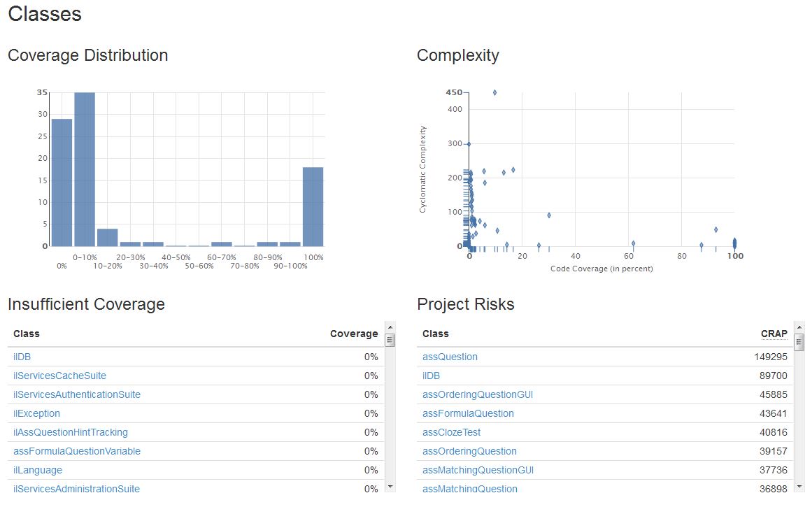Open ilDB link in Insufficient Coverage
Screen dimensions: 812x507
click(x=22, y=357)
